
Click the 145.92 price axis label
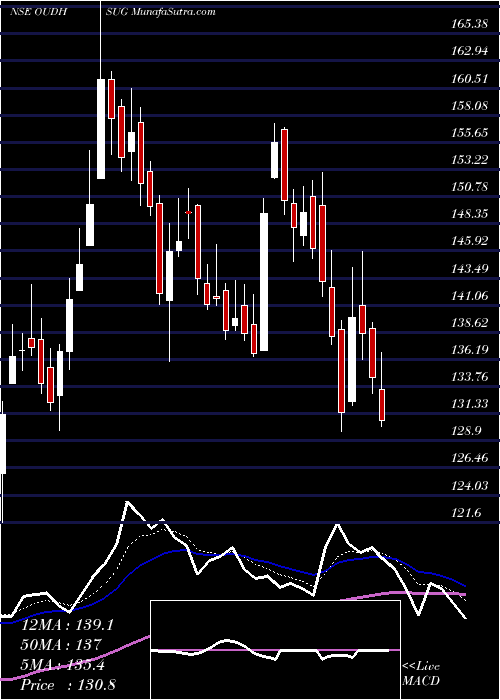(x=469, y=241)
